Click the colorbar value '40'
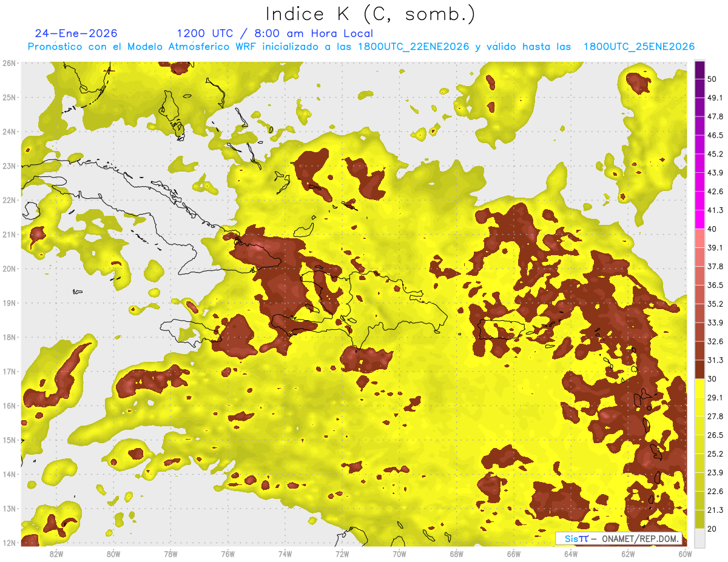Viewport: 728px width, 562px height. pos(712,229)
